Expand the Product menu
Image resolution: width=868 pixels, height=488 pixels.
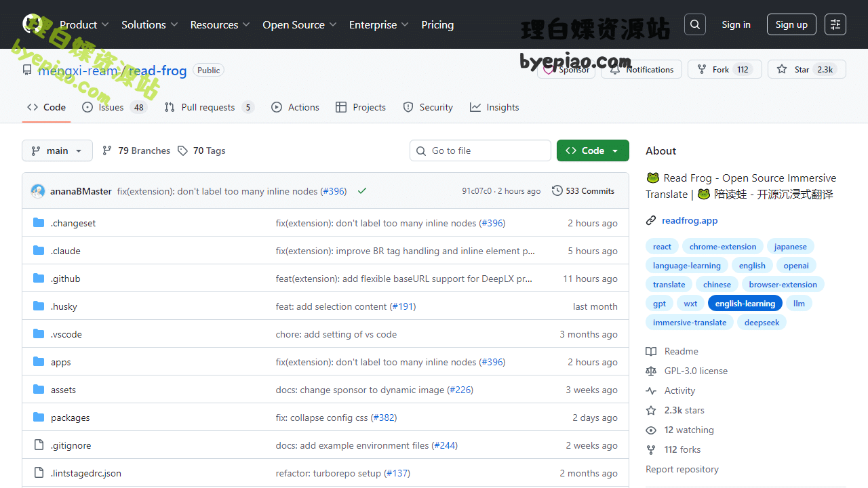pos(84,24)
